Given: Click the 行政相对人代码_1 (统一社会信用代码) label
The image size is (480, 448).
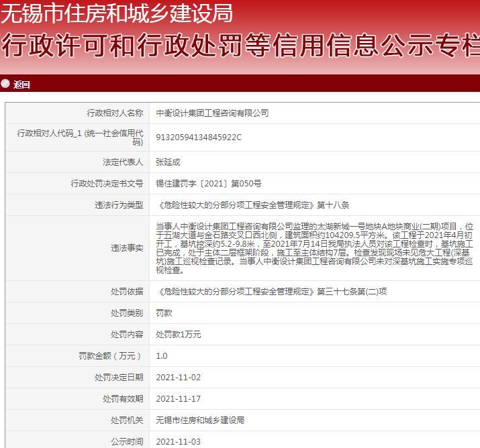Looking at the screenshot, I should pyautogui.click(x=80, y=137).
